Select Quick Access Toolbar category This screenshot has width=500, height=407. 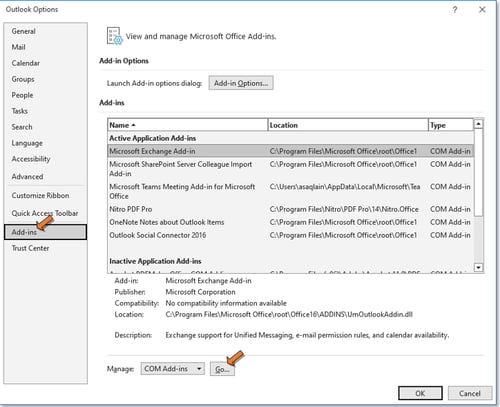[45, 213]
